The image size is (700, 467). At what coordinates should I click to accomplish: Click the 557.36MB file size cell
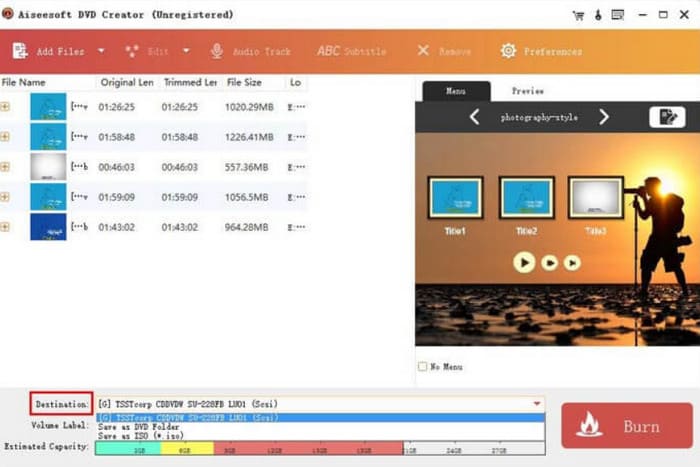(246, 167)
